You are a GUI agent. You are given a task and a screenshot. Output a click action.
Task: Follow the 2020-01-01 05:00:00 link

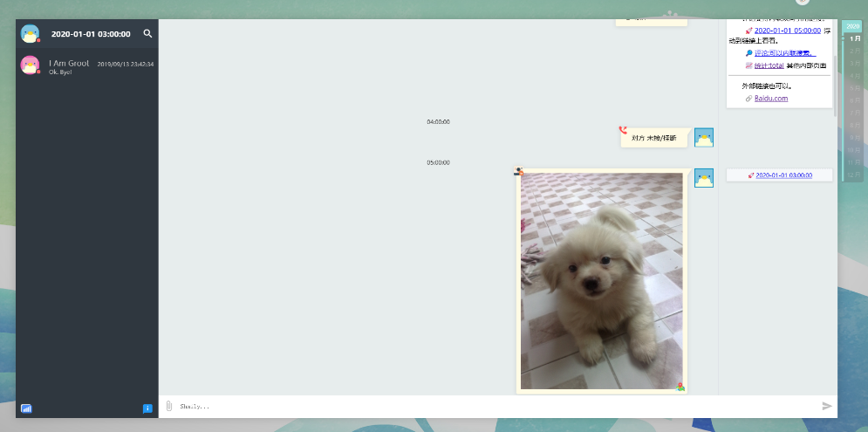(787, 31)
